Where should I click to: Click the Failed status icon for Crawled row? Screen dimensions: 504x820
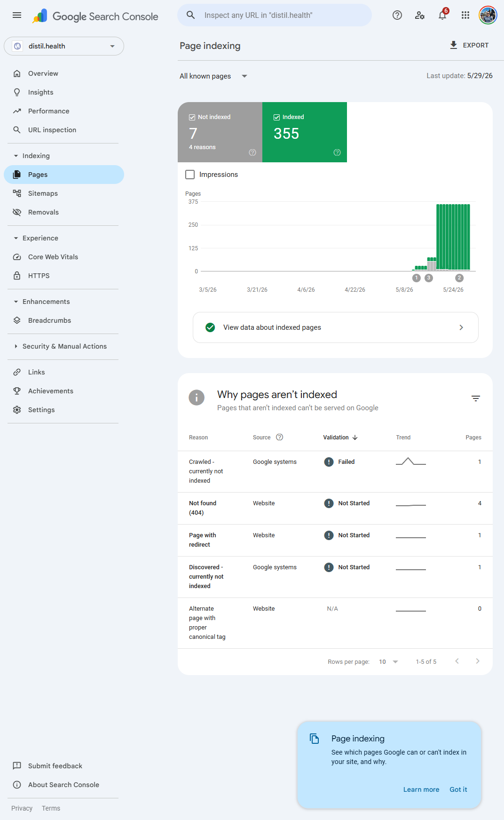click(x=329, y=462)
